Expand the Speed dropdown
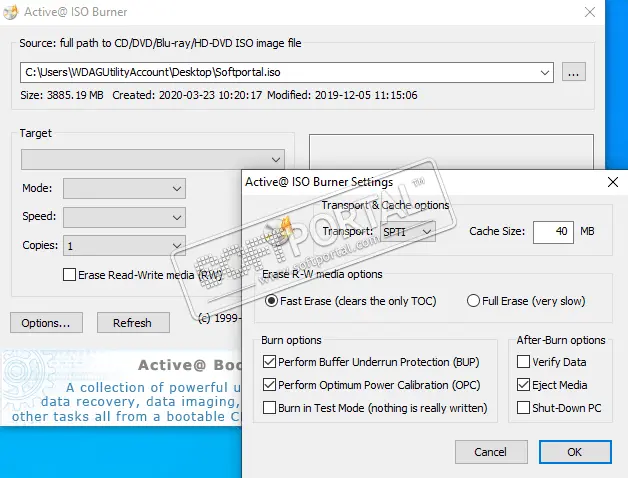Screen dimensions: 628x478 tap(176, 217)
